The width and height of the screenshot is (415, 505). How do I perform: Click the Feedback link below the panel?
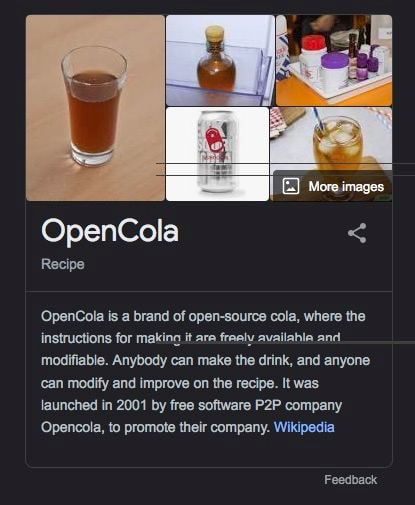tap(350, 480)
